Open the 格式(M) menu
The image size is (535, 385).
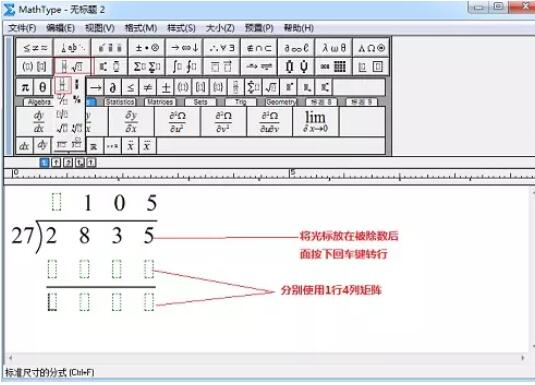(141, 28)
